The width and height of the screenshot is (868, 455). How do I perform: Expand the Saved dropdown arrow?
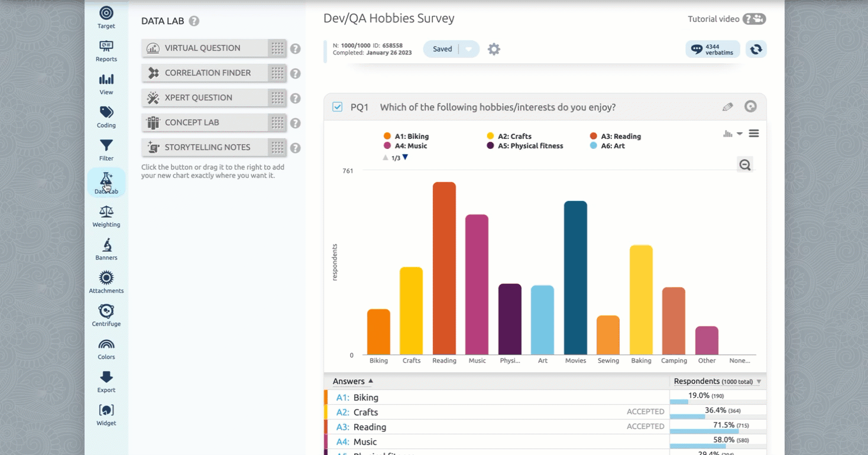coord(468,49)
